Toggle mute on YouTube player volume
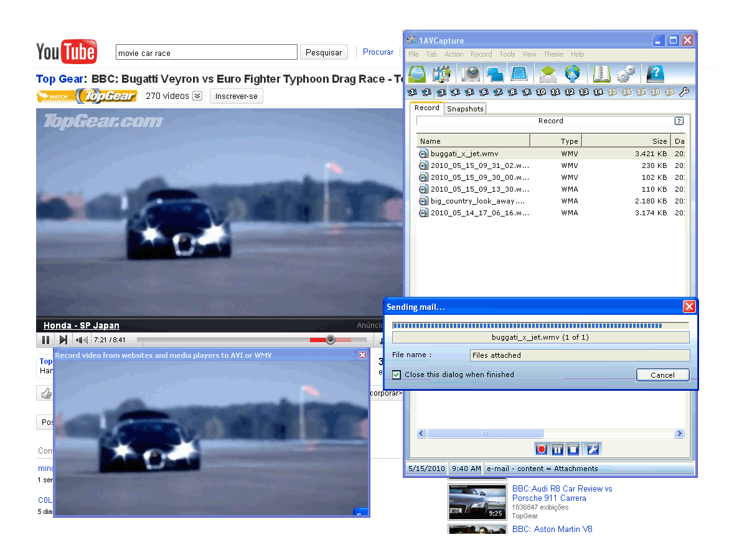747x560 pixels. coord(82,340)
